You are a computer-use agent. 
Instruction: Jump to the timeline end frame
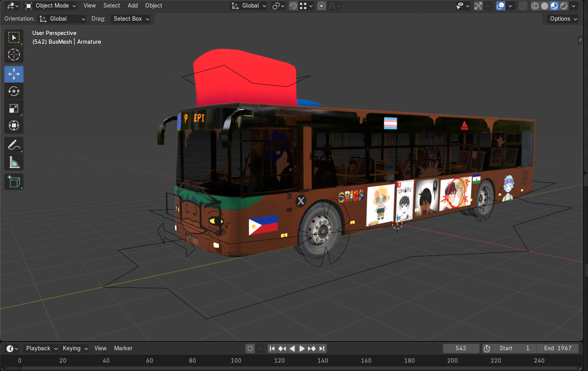click(x=322, y=349)
